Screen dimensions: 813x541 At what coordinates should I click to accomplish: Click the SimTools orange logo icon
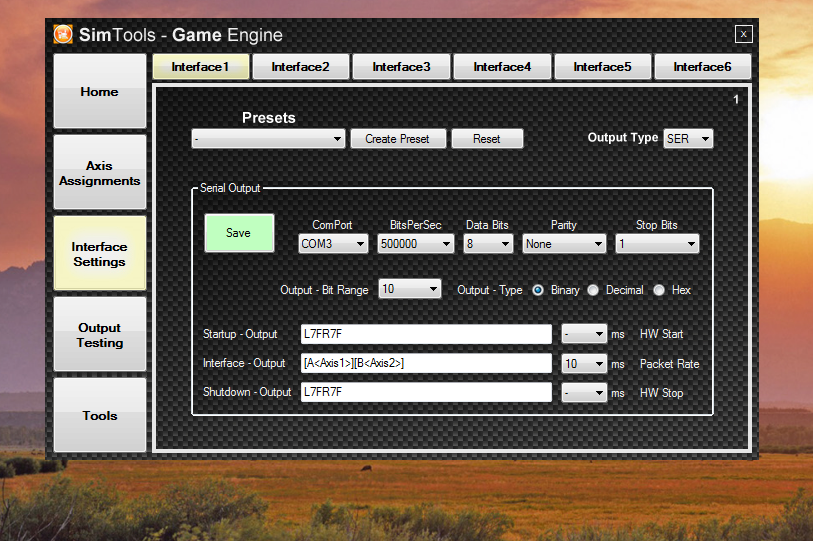(x=63, y=35)
